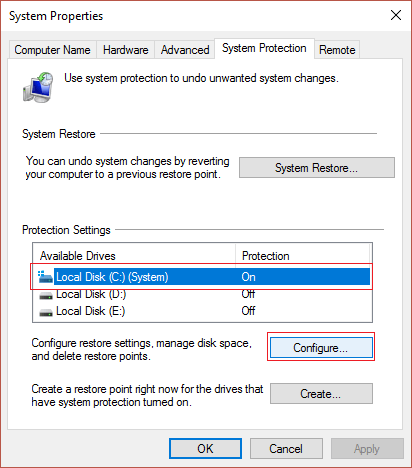This screenshot has height=468, width=412.
Task: Click the Protection column header
Action: [303, 256]
